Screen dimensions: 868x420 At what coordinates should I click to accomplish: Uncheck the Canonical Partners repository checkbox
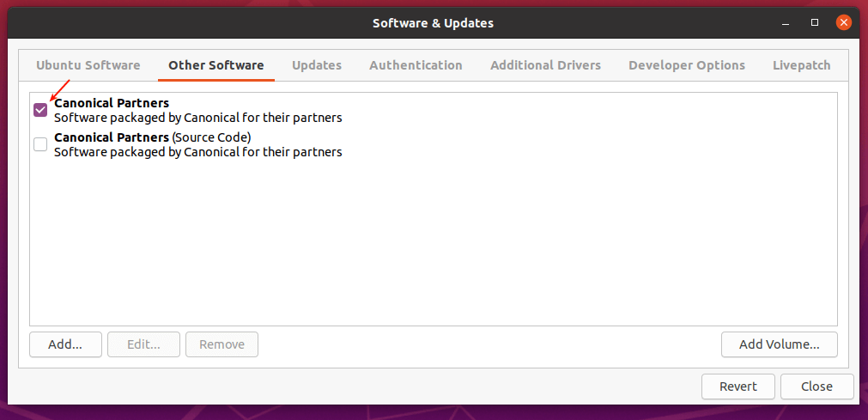[x=40, y=110]
